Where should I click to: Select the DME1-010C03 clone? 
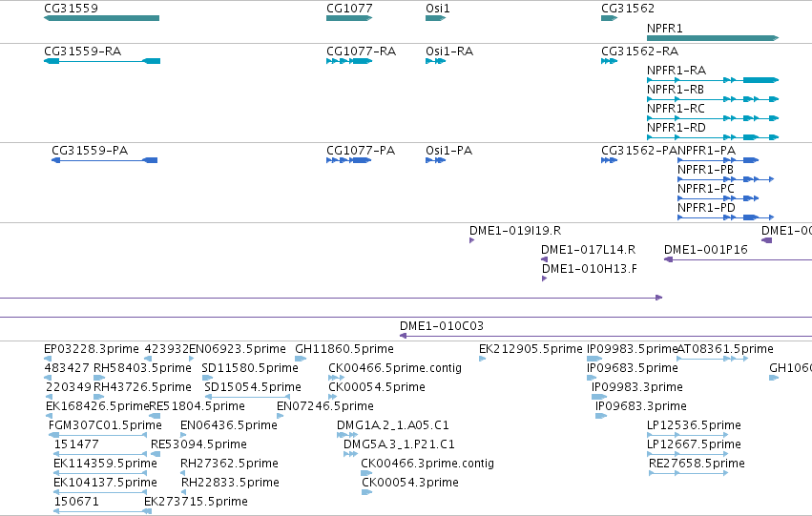606,336
